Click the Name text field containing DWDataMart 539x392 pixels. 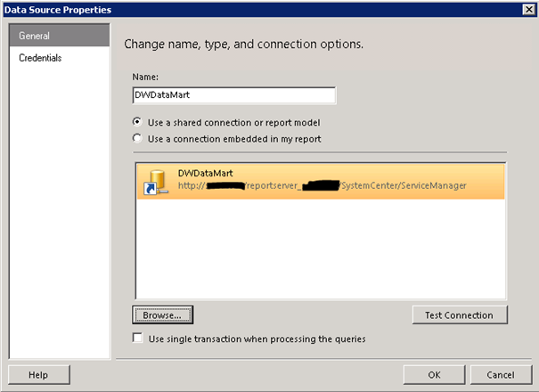tap(233, 95)
